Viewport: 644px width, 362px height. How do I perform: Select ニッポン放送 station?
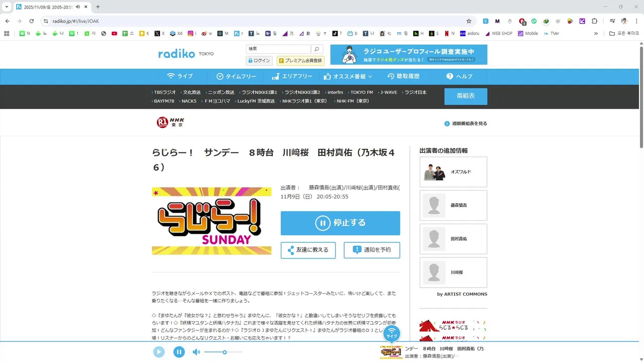click(220, 93)
